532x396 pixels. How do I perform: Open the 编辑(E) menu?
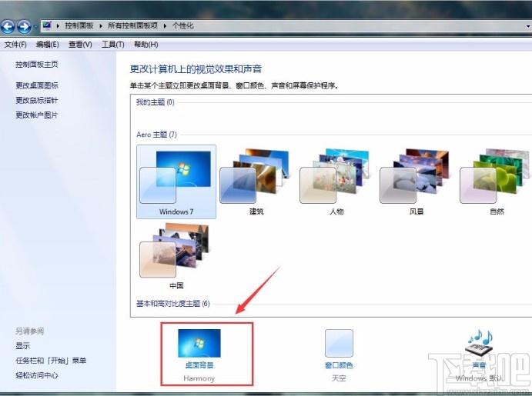coord(48,45)
